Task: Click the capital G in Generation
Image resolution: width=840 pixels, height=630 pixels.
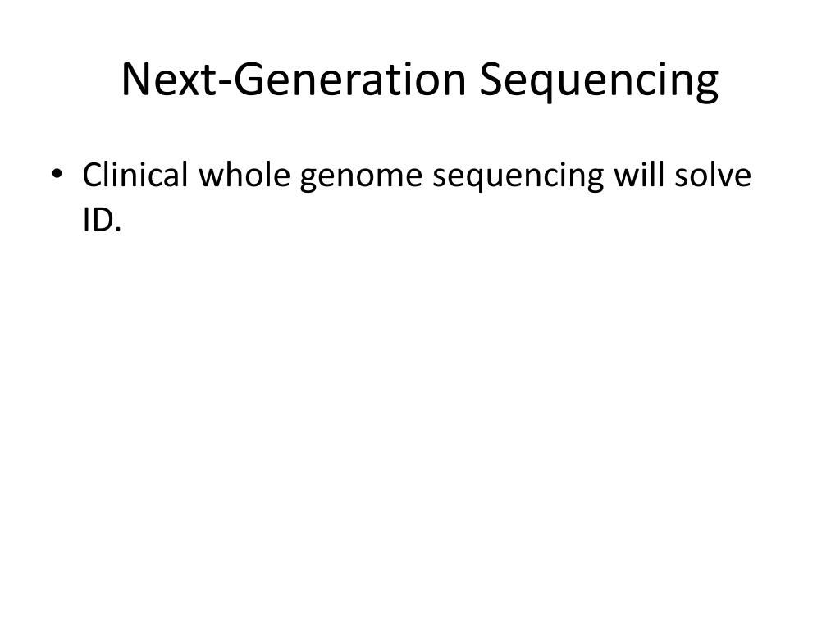Action: pos(250,80)
